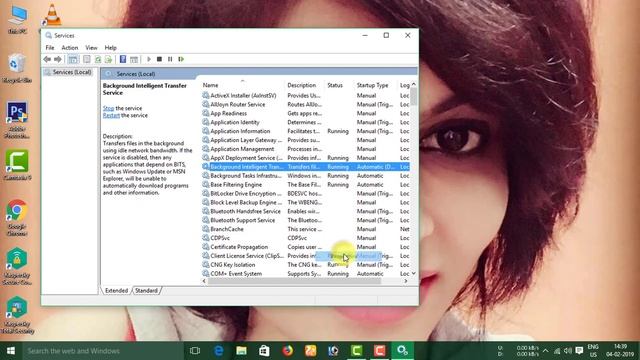The width and height of the screenshot is (640, 360).
Task: Select the App Readiness service
Action: tap(305, 113)
